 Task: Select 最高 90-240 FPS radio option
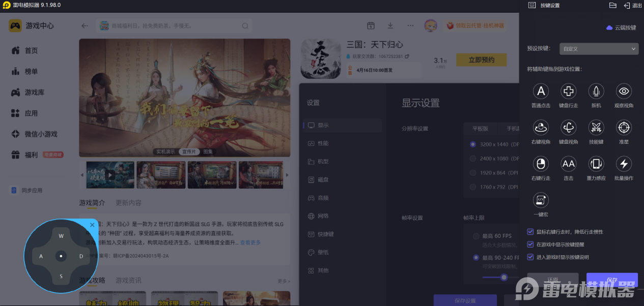click(476, 258)
